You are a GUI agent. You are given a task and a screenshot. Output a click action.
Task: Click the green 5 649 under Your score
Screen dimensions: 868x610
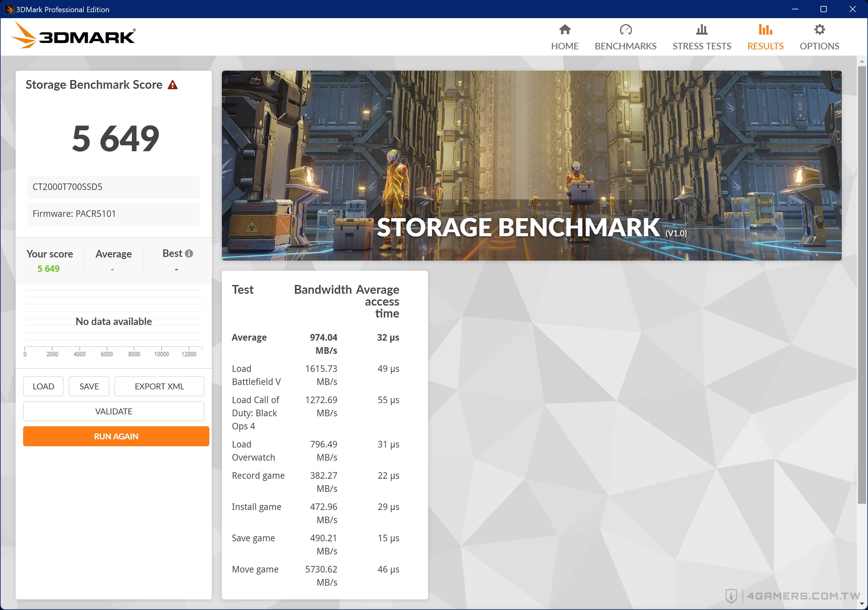[48, 268]
